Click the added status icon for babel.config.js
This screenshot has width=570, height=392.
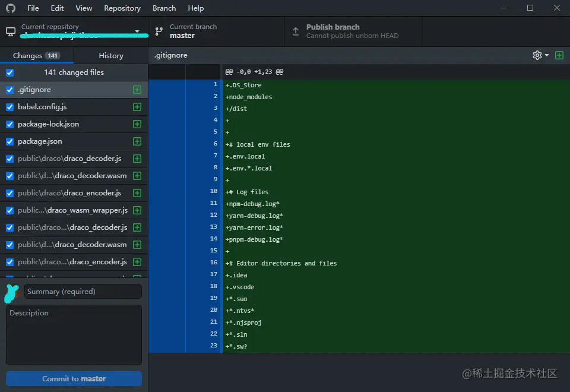137,107
